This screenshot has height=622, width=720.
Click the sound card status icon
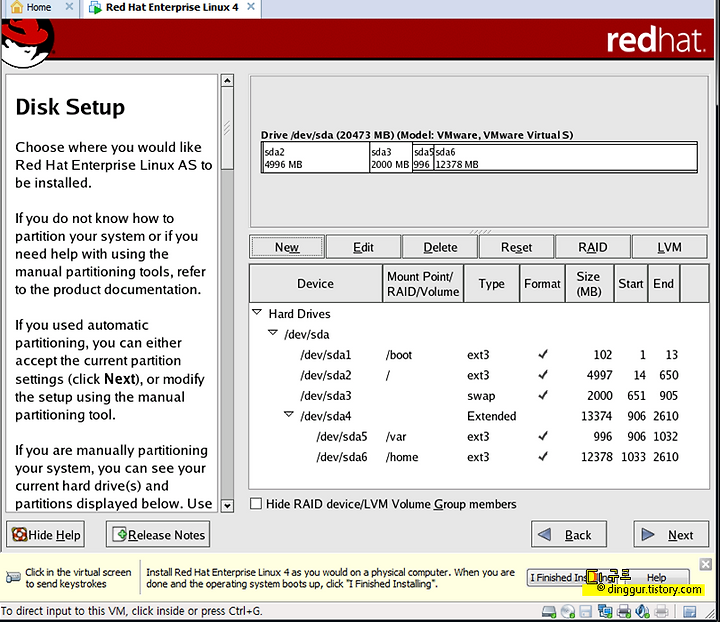pyautogui.click(x=642, y=611)
